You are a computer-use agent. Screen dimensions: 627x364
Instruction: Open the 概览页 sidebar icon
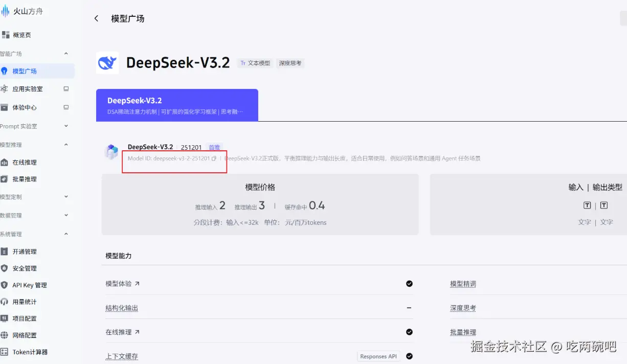click(x=5, y=35)
